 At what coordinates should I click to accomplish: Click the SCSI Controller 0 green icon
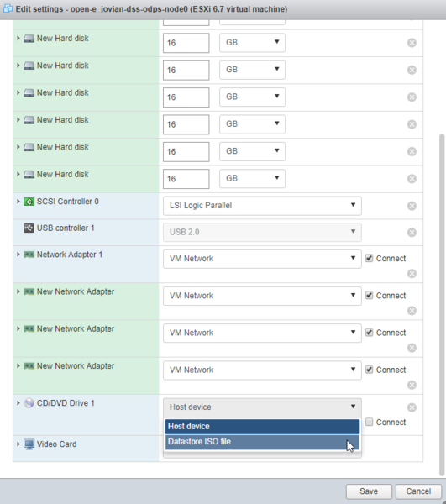click(x=29, y=202)
